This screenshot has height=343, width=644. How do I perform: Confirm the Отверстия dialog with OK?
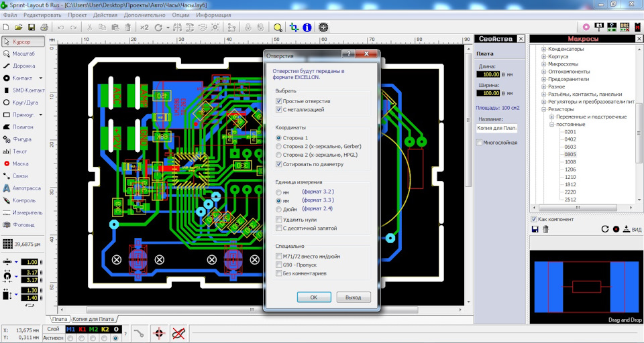[314, 297]
